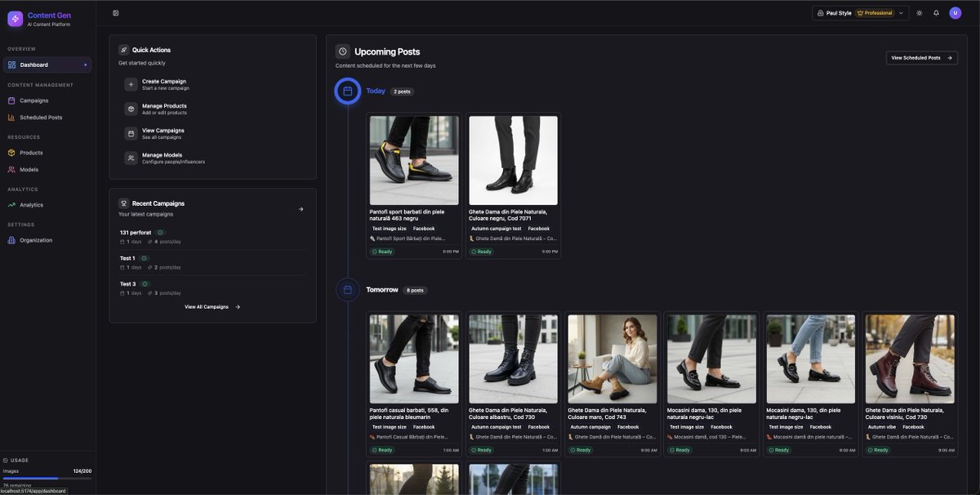
Task: Click the Tomorrow timeline calendar marker
Action: (x=347, y=289)
